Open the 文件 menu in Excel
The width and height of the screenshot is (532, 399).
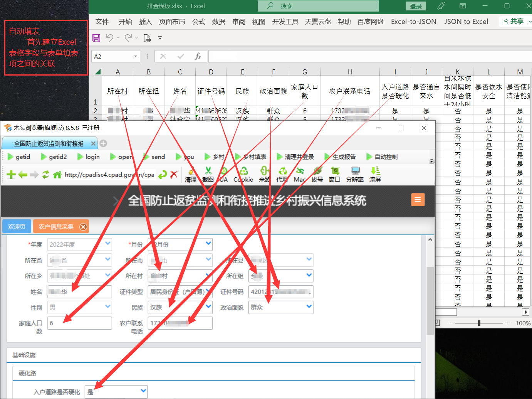point(102,22)
